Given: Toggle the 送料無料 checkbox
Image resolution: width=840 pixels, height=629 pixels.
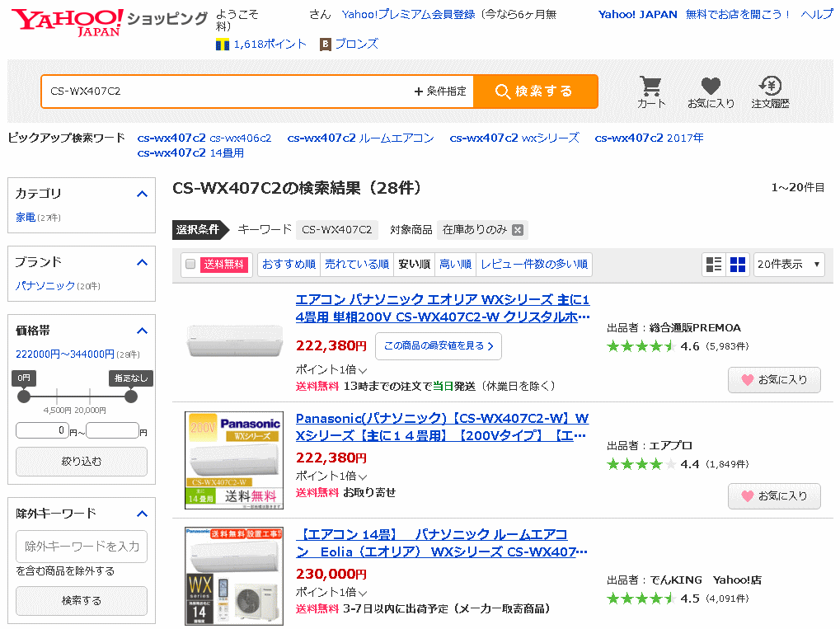Looking at the screenshot, I should [190, 264].
